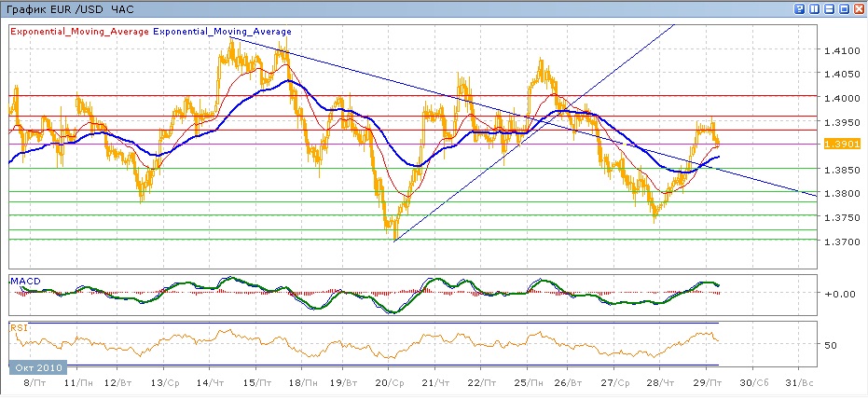Viewport: 868px width, 400px height.
Task: Click the 20/Ср date on time axis
Action: 388,383
